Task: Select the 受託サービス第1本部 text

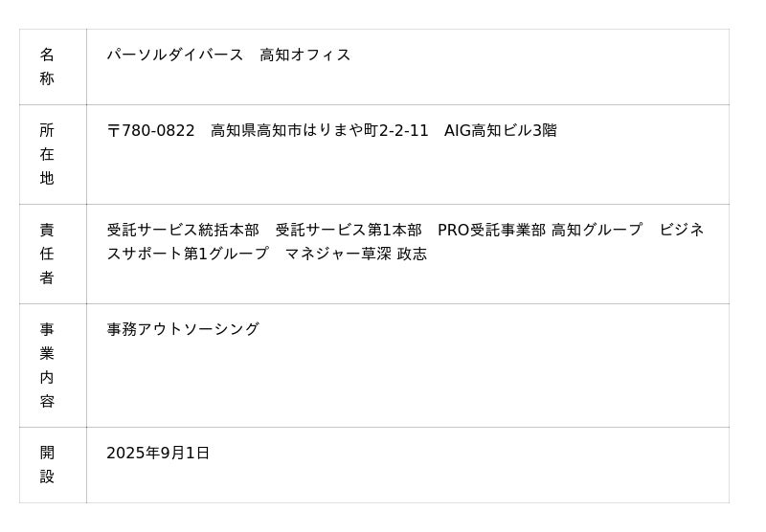Action: point(349,230)
